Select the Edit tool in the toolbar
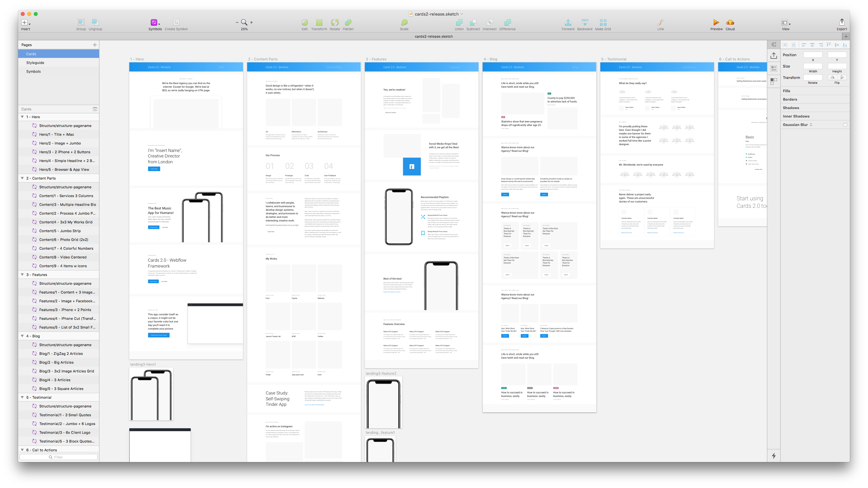The image size is (868, 488). 304,22
